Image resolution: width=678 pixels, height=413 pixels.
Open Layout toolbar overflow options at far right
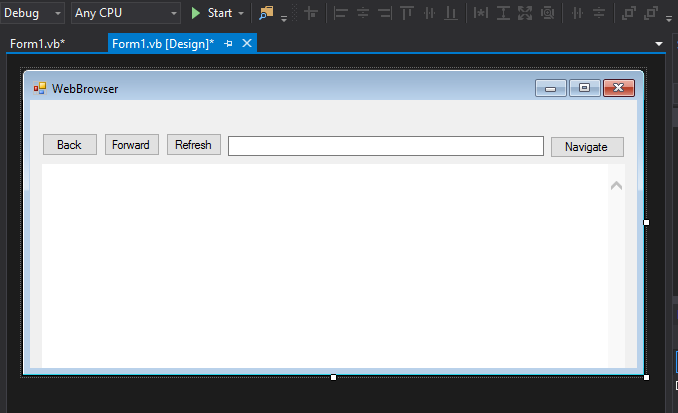[669, 19]
